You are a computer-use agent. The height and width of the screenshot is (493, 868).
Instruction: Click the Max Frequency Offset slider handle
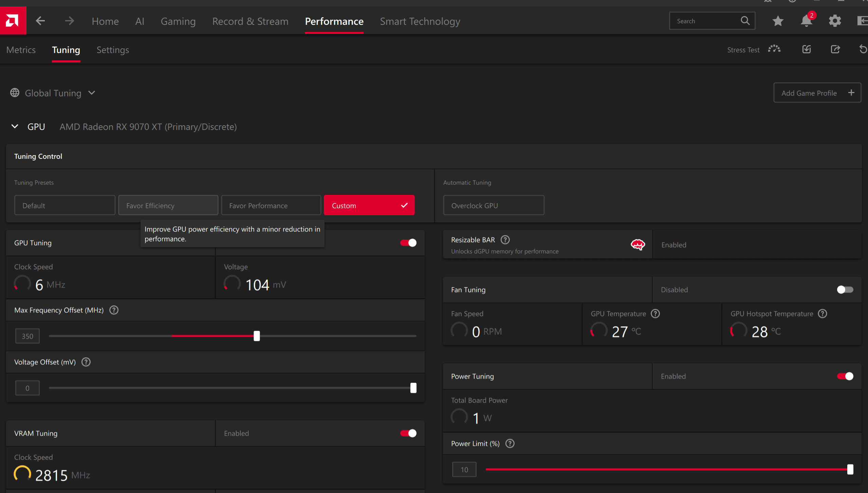click(x=257, y=336)
